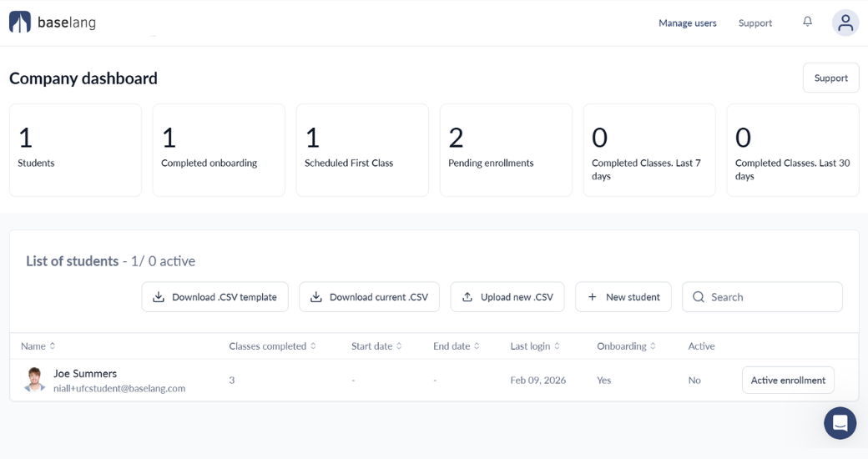Click classes completed value 3
This screenshot has width=868, height=459.
coord(232,381)
